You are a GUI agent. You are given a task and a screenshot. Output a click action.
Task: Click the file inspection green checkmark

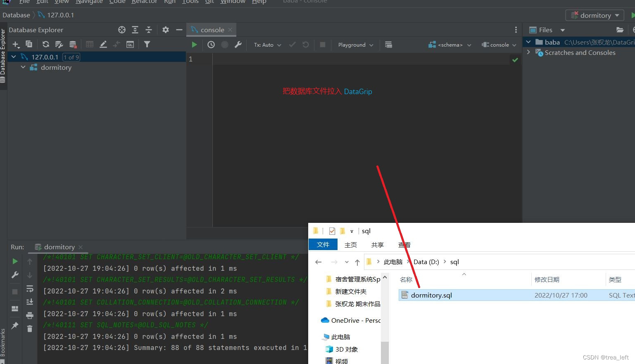click(x=515, y=60)
